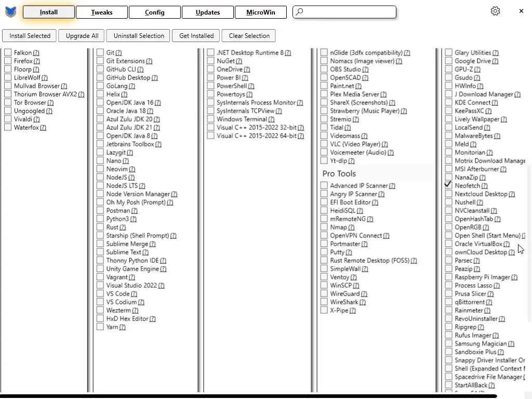The width and height of the screenshot is (532, 399).
Task: Click the Rust Remote Desktop (FOSS) label
Action: 370,260
